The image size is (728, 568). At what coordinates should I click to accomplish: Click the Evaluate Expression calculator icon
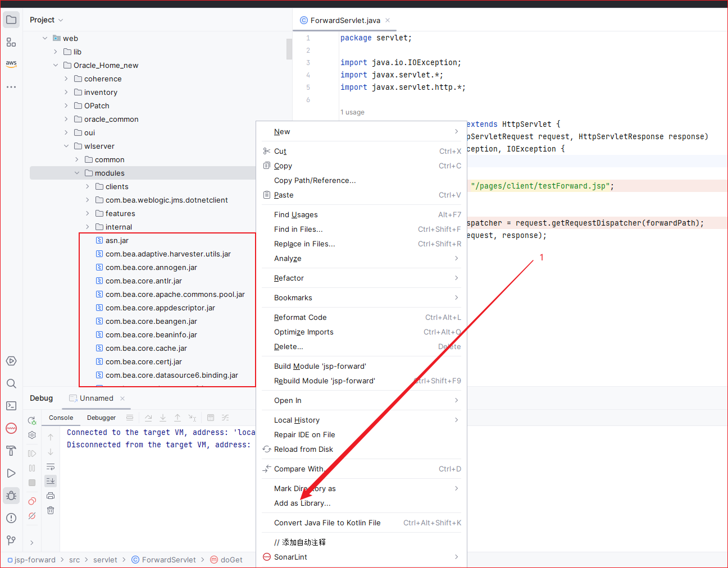pos(211,418)
